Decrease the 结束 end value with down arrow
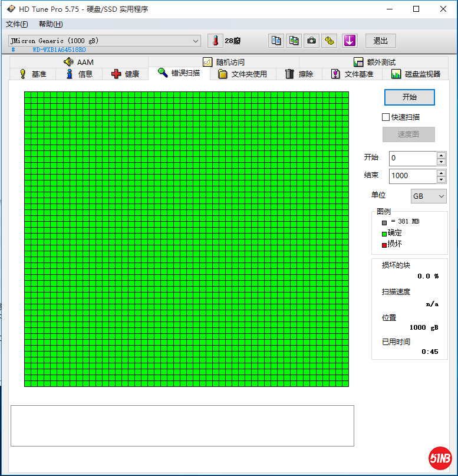458x476 pixels. pos(441,179)
